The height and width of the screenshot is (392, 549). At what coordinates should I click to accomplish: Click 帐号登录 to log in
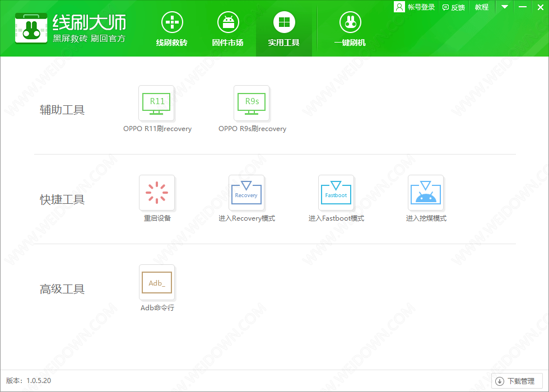click(x=415, y=7)
